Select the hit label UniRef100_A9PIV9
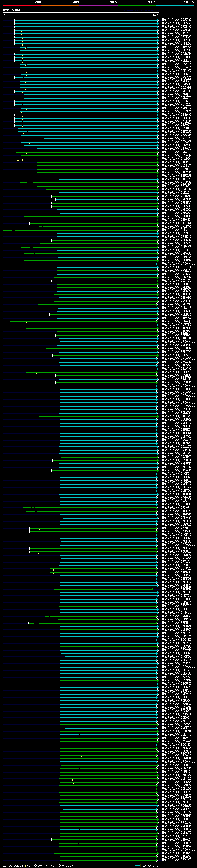 [177, 71]
